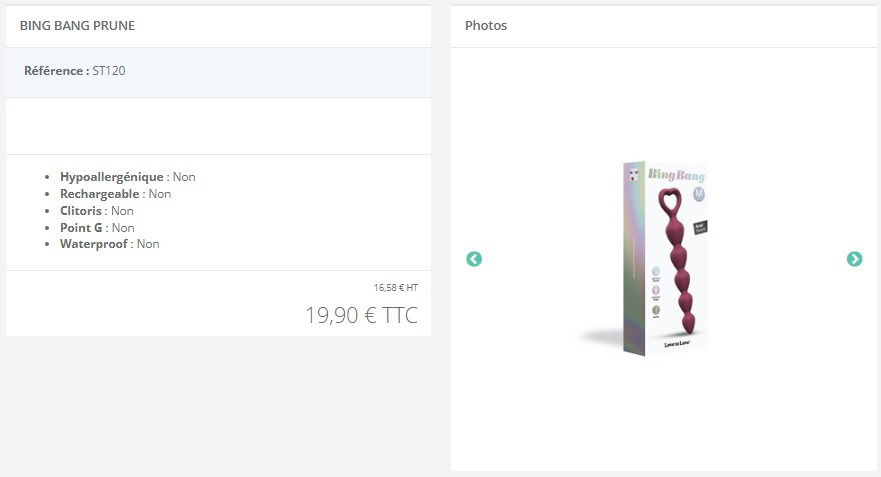Click the Point G attribute line
This screenshot has height=477, width=881.
[x=97, y=228]
